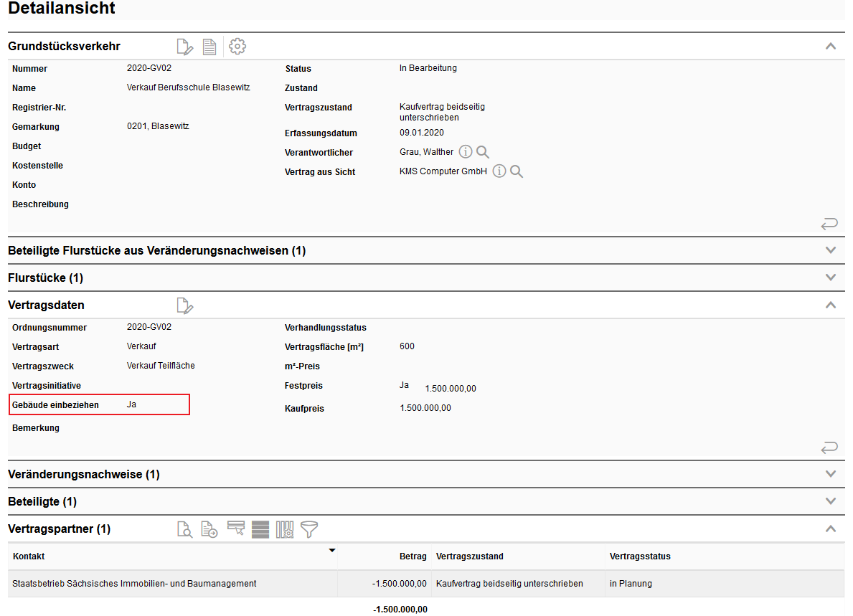Expand Beteiligte Flurstücke aus Veränderungsnachweisen section
This screenshot has width=853, height=616.
click(831, 250)
